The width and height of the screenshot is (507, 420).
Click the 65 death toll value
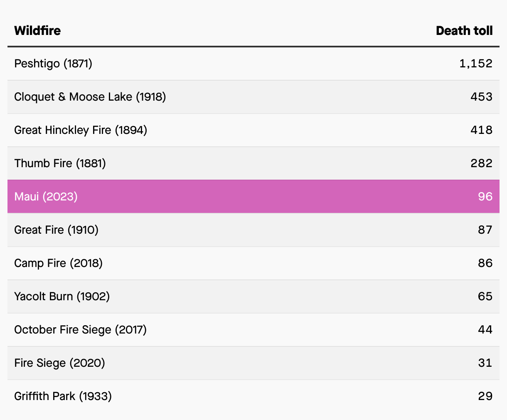[485, 296]
